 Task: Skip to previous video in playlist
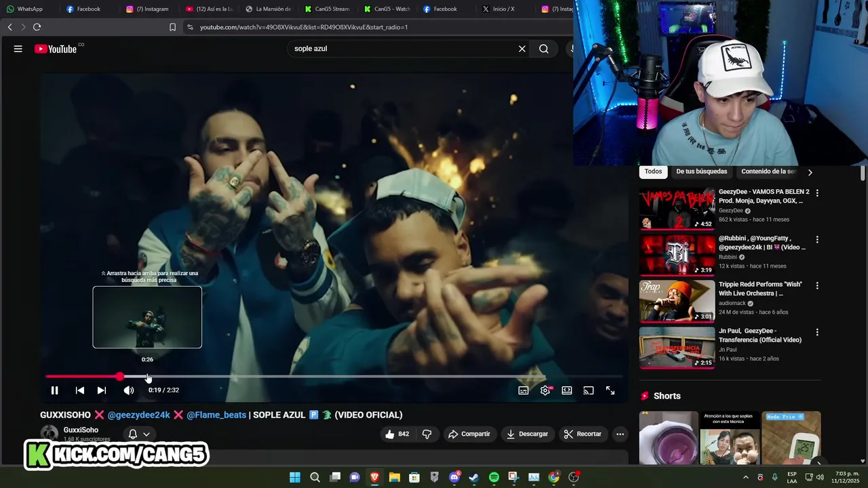80,390
